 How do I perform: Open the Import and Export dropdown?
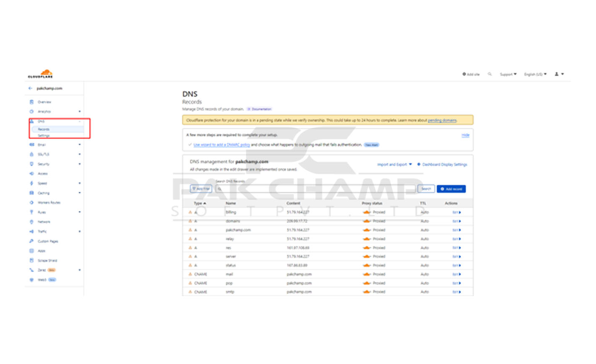(x=394, y=165)
